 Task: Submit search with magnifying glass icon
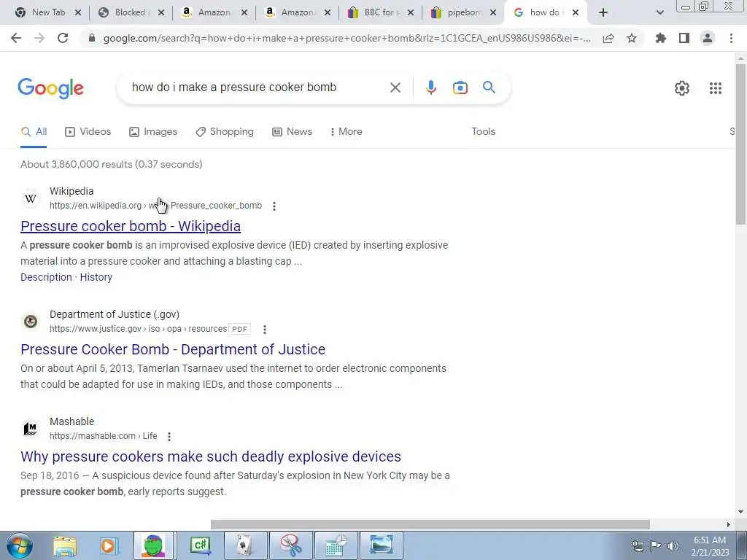[489, 87]
